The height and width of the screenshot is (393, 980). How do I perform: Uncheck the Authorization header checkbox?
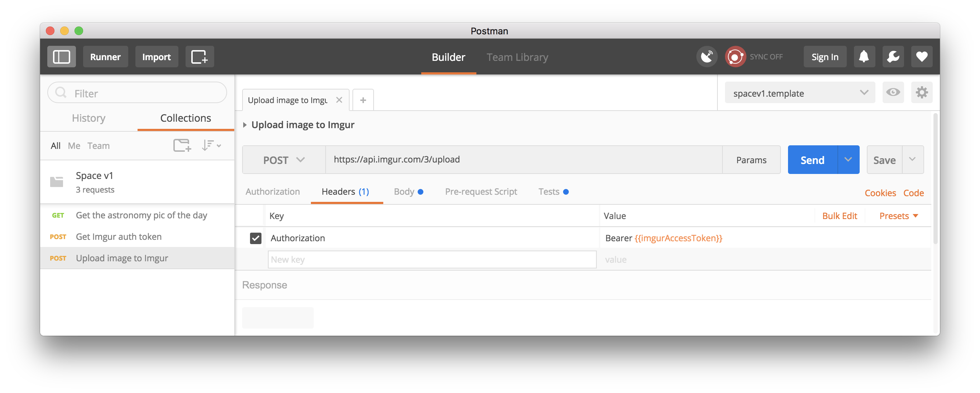(x=256, y=238)
